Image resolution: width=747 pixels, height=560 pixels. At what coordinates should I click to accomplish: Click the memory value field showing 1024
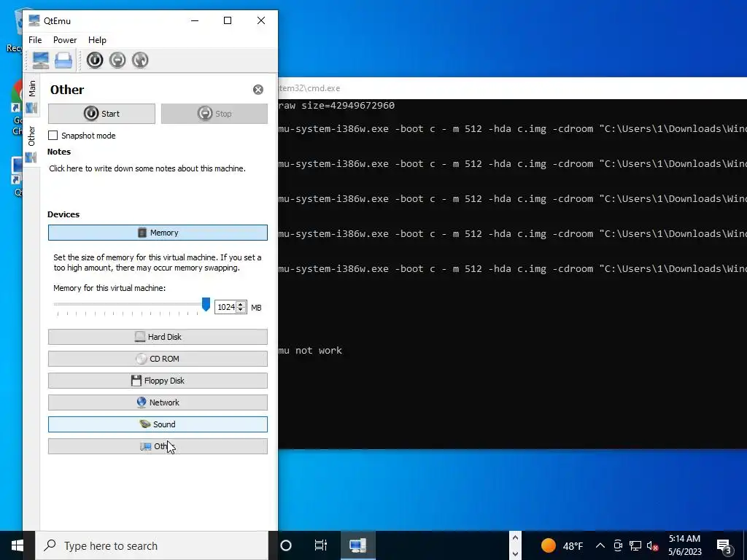click(x=226, y=307)
